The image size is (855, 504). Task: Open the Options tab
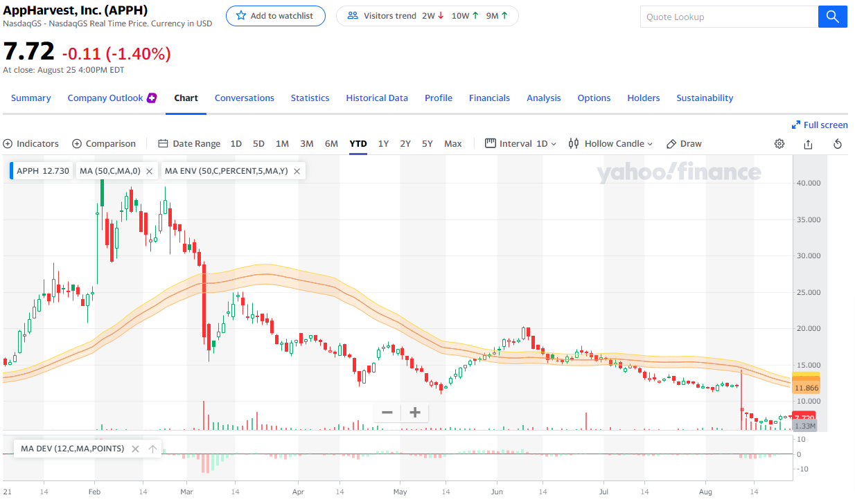point(594,98)
